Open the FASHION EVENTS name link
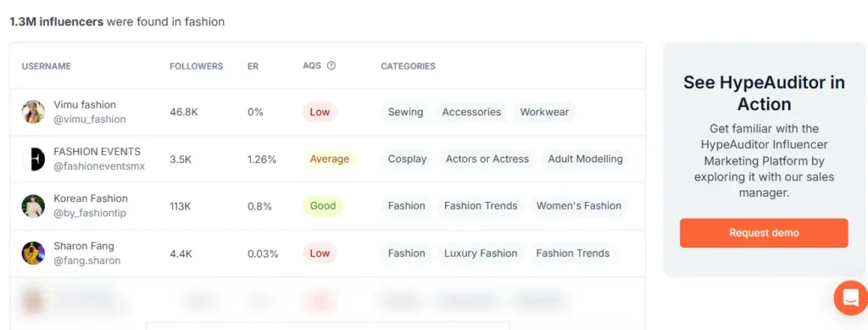This screenshot has height=330, width=868. pyautogui.click(x=97, y=152)
